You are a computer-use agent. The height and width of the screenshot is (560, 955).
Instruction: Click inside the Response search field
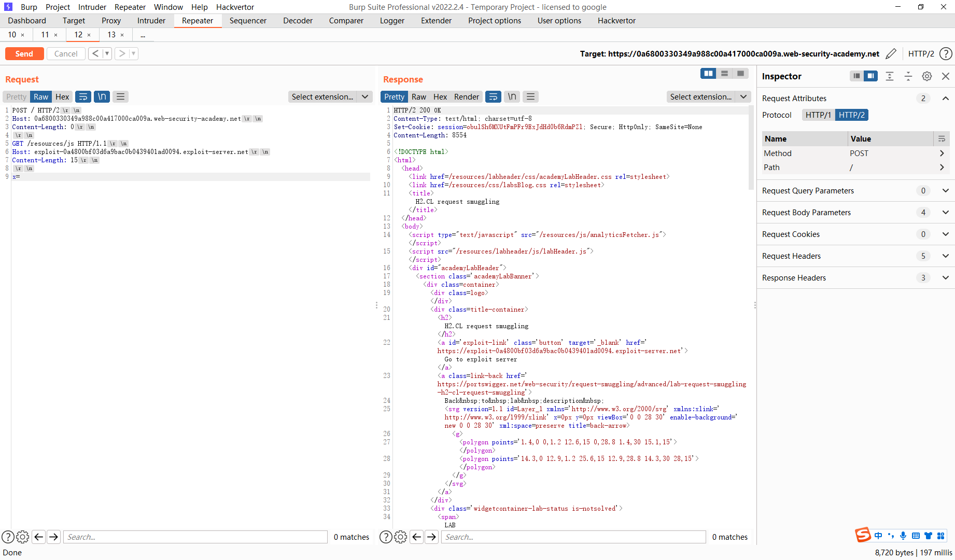[573, 537]
